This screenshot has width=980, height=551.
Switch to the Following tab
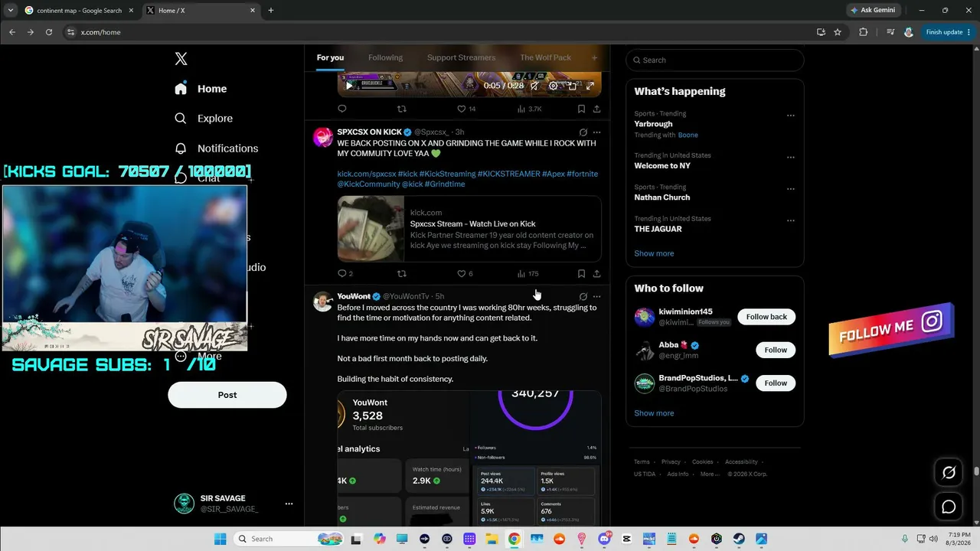385,57
